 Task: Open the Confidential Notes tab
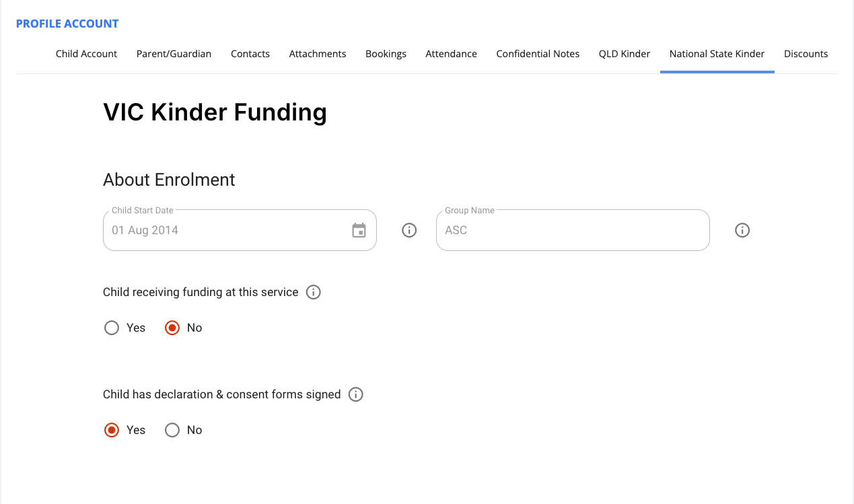[x=538, y=54]
